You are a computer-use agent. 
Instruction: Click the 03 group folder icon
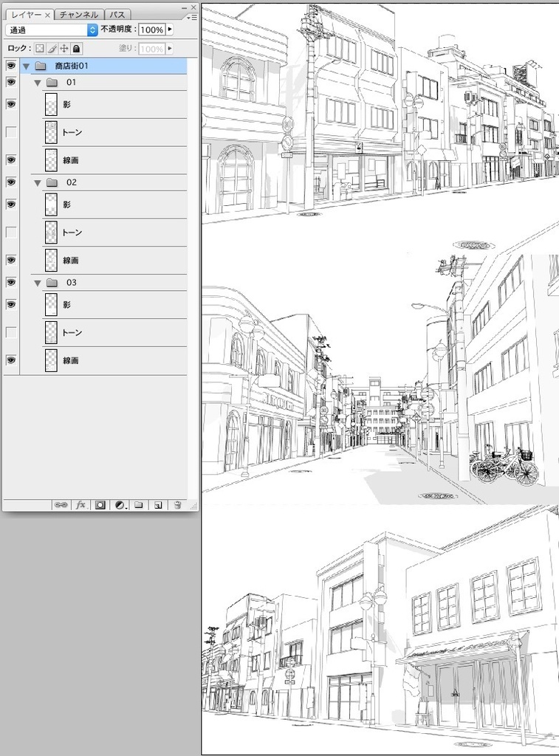(x=52, y=283)
